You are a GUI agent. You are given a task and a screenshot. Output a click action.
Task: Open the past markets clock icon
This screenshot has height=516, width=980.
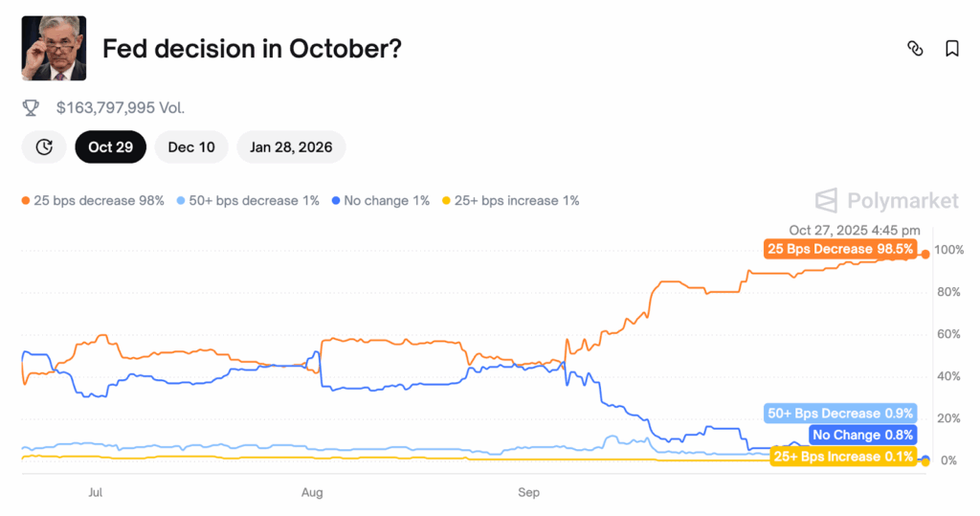point(44,147)
